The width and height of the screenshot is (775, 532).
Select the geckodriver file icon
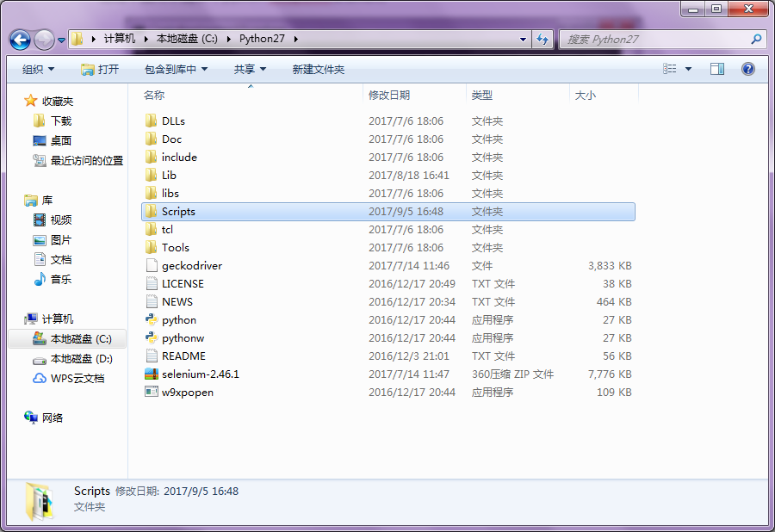152,266
